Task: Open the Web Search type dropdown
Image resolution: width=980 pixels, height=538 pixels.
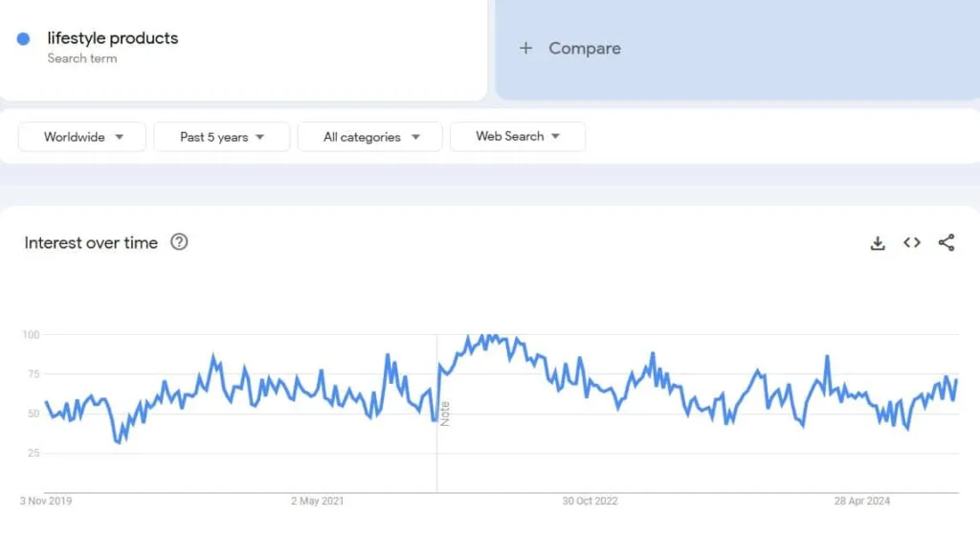Action: click(517, 137)
